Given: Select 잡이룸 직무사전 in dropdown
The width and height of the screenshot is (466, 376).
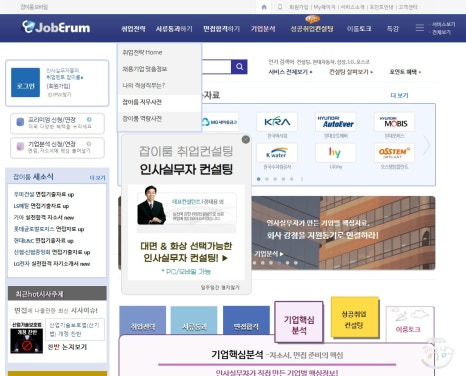Looking at the screenshot, I should pos(159,102).
